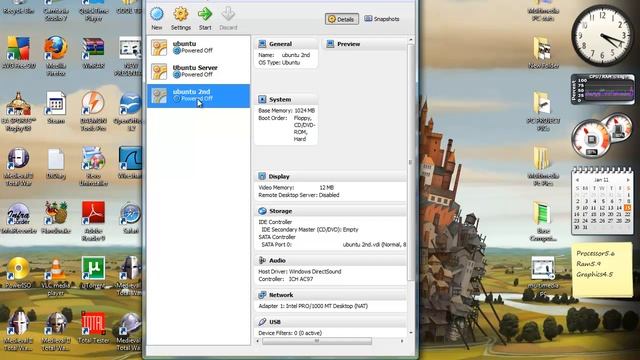
Task: Click the InfraRecorder desktop icon
Action: click(18, 218)
